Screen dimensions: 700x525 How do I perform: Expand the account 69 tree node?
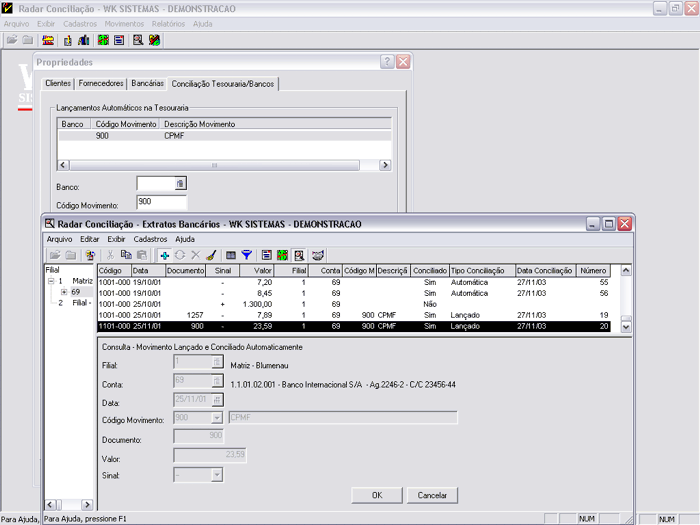[64, 292]
